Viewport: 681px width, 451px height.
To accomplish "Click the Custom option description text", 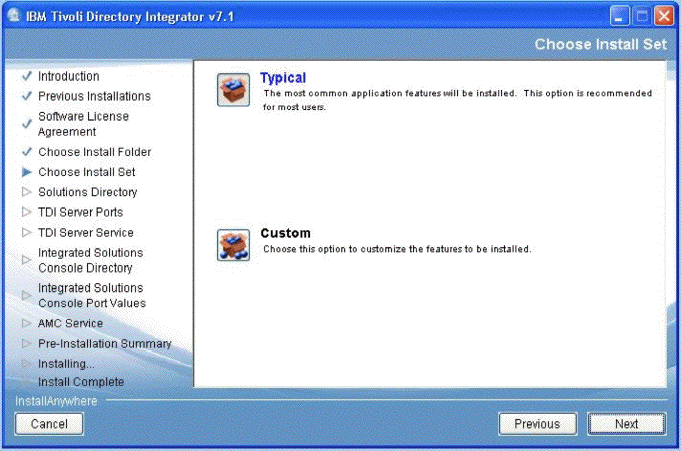I will [x=397, y=249].
